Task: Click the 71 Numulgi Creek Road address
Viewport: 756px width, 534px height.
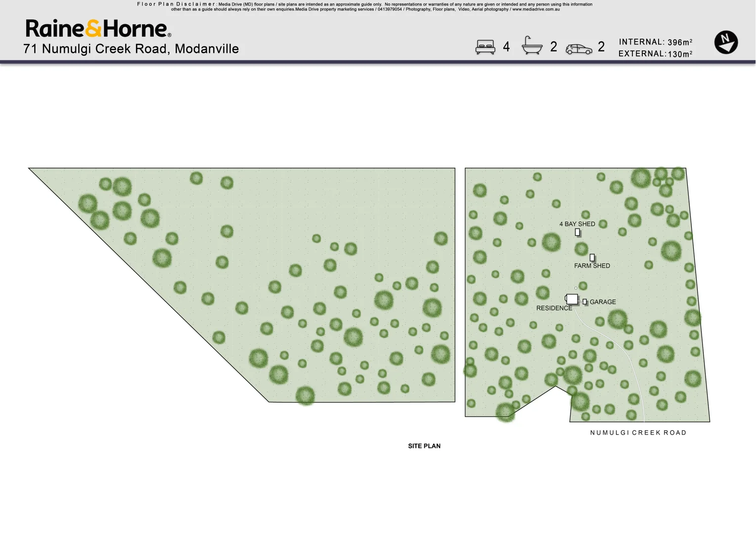Action: coord(131,49)
